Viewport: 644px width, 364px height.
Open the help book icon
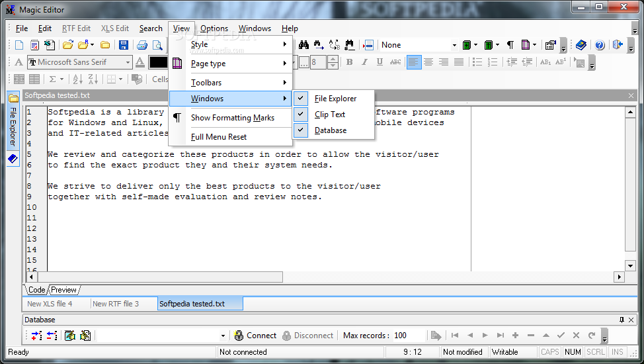click(x=581, y=45)
